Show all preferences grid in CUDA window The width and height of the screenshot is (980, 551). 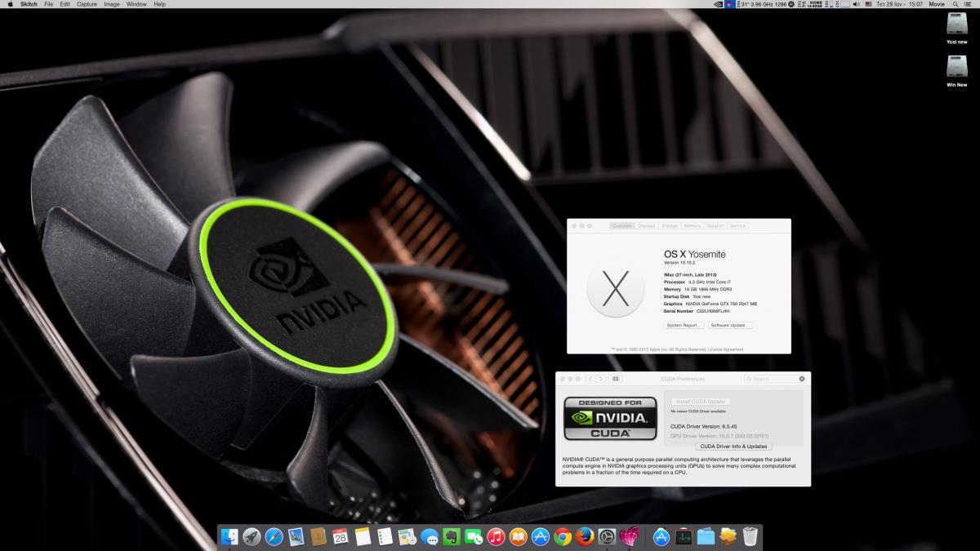coord(616,379)
